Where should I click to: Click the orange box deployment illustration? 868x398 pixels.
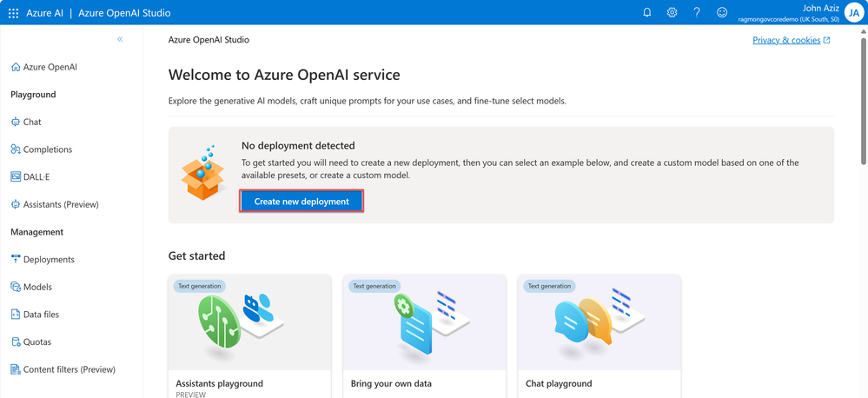pyautogui.click(x=203, y=173)
